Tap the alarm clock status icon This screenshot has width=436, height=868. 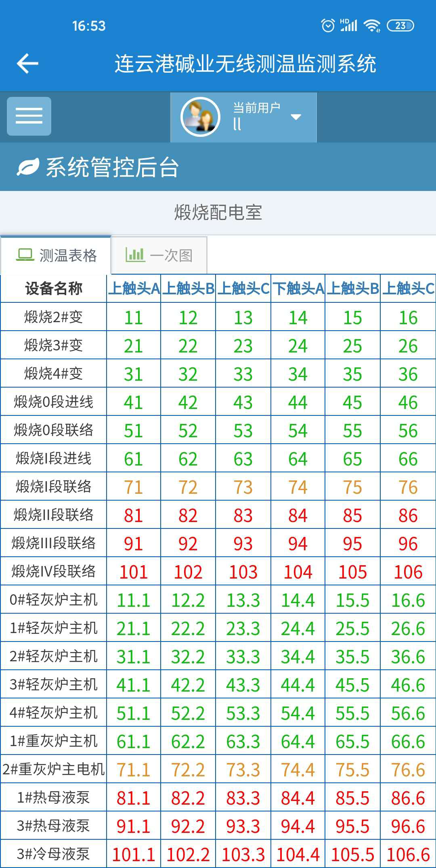tap(327, 25)
